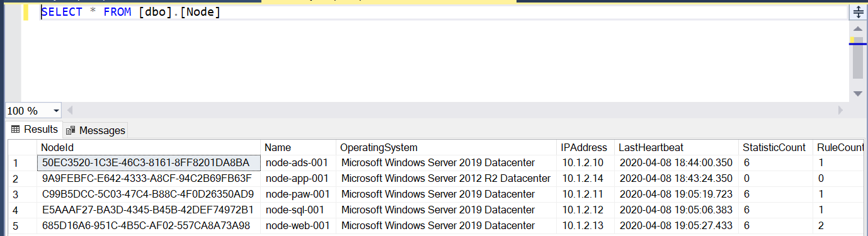Click in the SQL query editor text
868x236 pixels.
[x=131, y=12]
